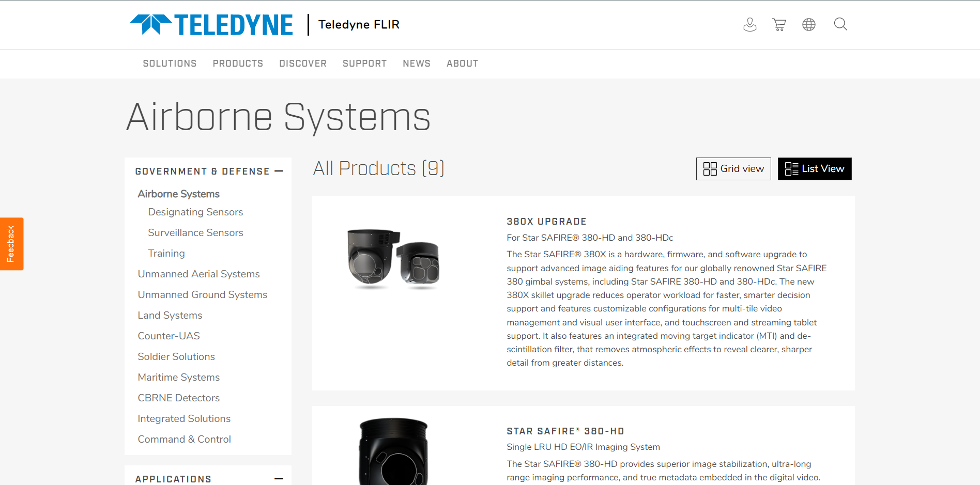Open the Star SAFIRE 380-HD title
Viewport: 980px width, 485px height.
coord(565,431)
